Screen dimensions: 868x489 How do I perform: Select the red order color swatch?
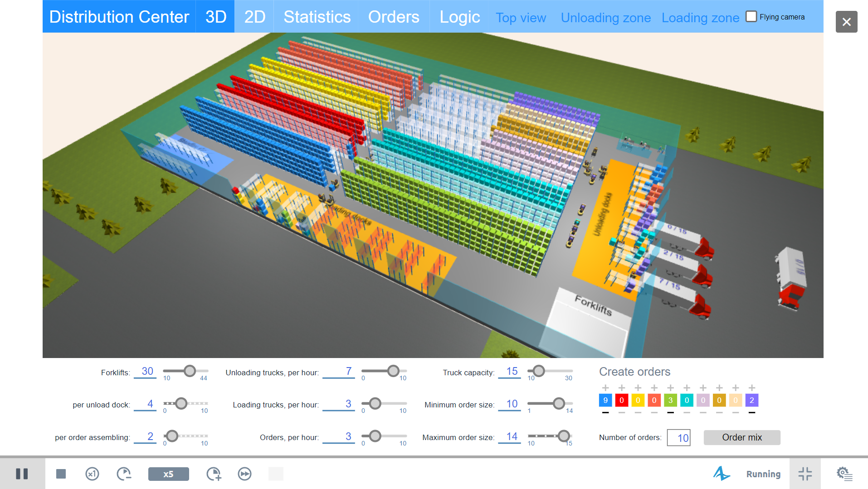[621, 400]
